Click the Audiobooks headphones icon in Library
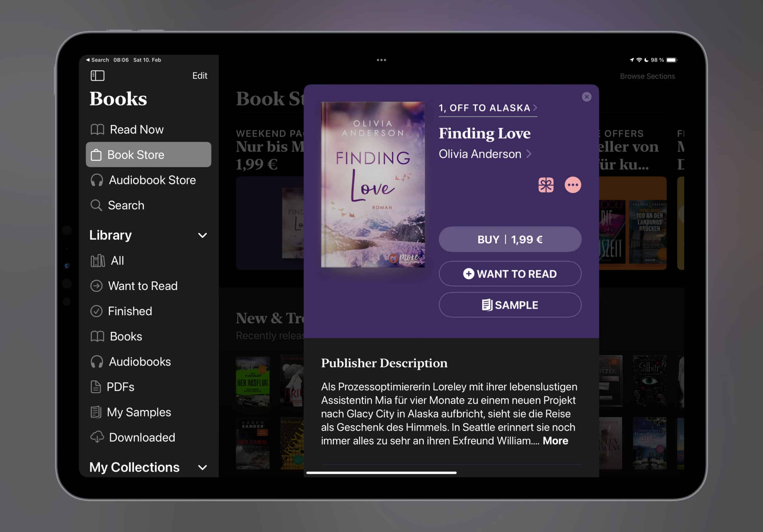 pyautogui.click(x=97, y=362)
